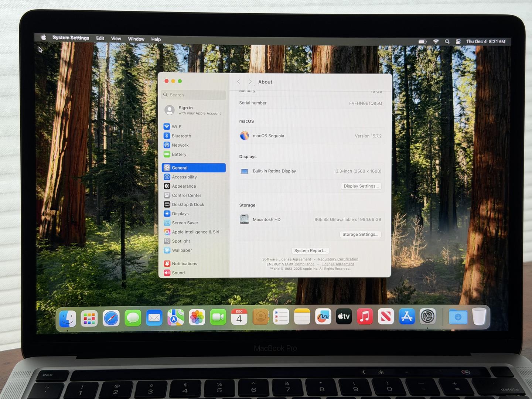
Task: Open App Store in the Dock
Action: (x=407, y=317)
